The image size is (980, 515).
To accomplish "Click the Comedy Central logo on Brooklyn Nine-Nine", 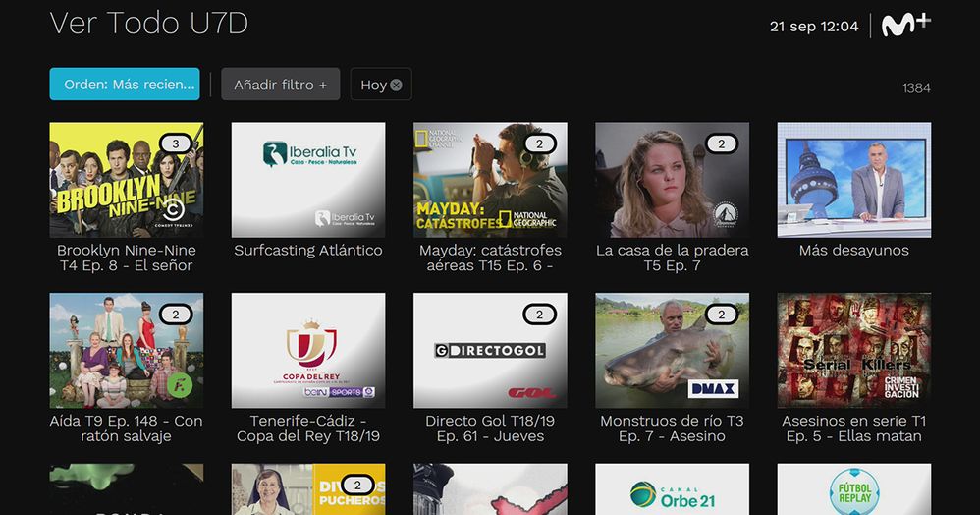I will [x=173, y=212].
